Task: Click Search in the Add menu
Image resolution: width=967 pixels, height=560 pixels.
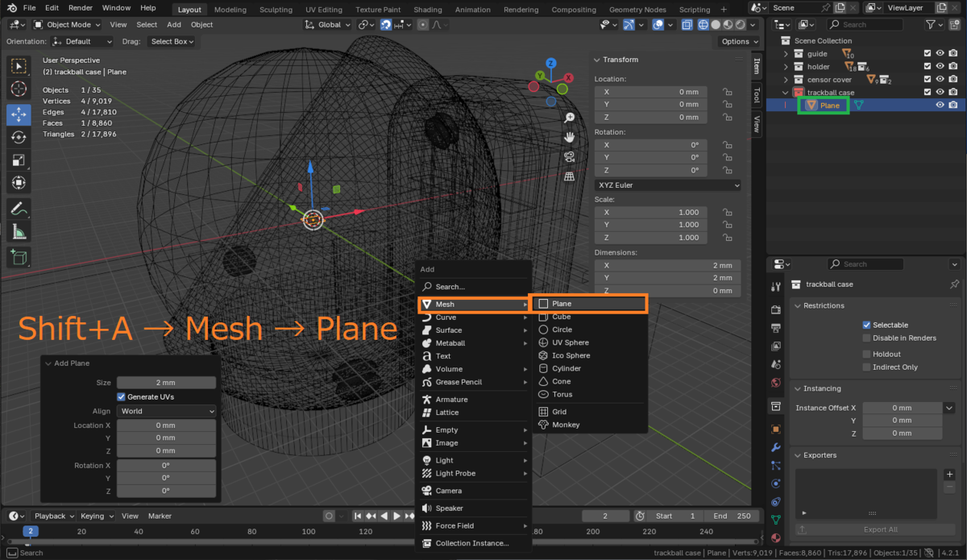Action: point(474,287)
